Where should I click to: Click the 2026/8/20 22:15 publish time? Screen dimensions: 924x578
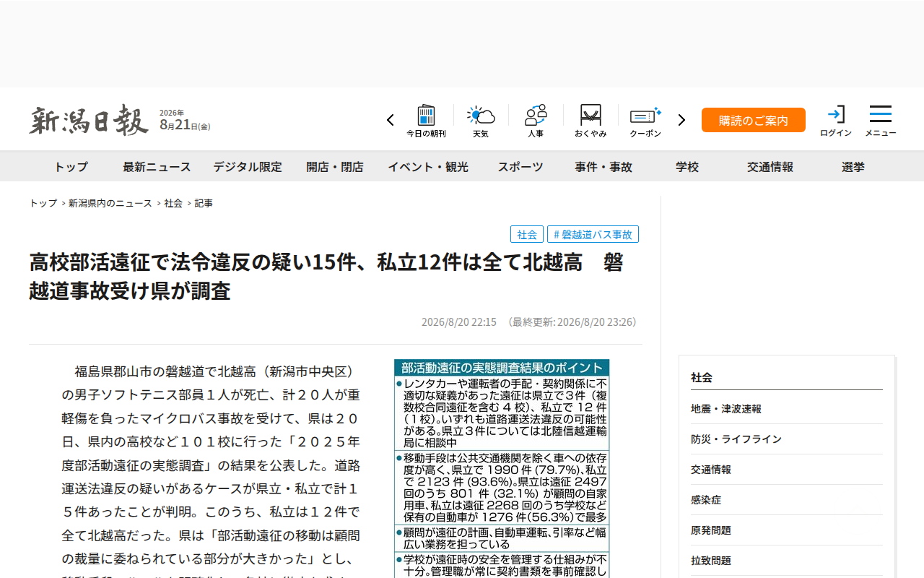pos(459,322)
